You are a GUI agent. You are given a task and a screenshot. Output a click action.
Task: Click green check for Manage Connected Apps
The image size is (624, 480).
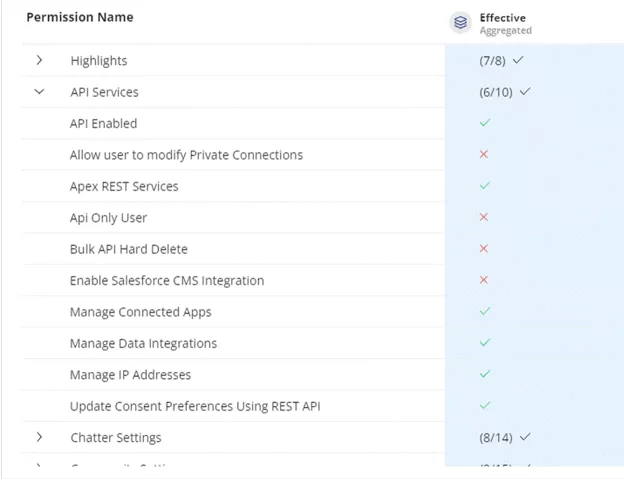[485, 311]
